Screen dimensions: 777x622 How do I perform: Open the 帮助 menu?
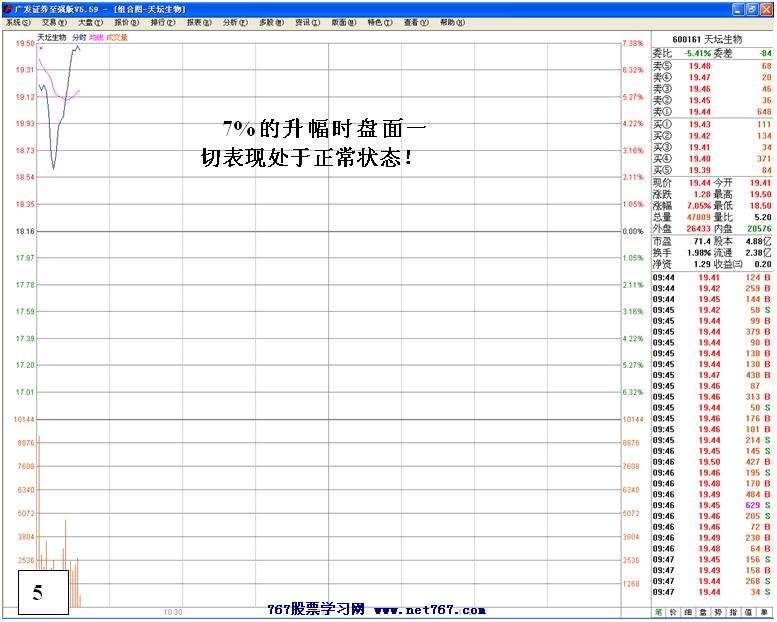point(452,22)
